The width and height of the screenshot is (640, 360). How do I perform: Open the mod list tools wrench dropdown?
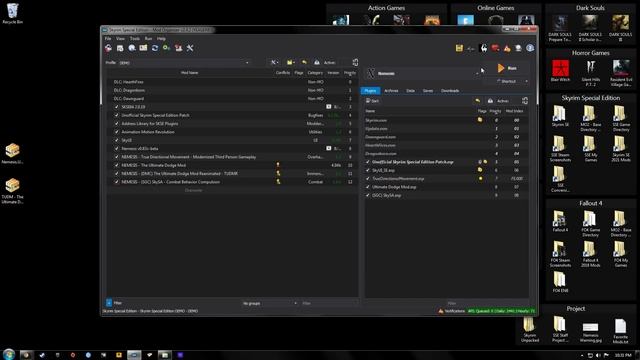click(274, 62)
